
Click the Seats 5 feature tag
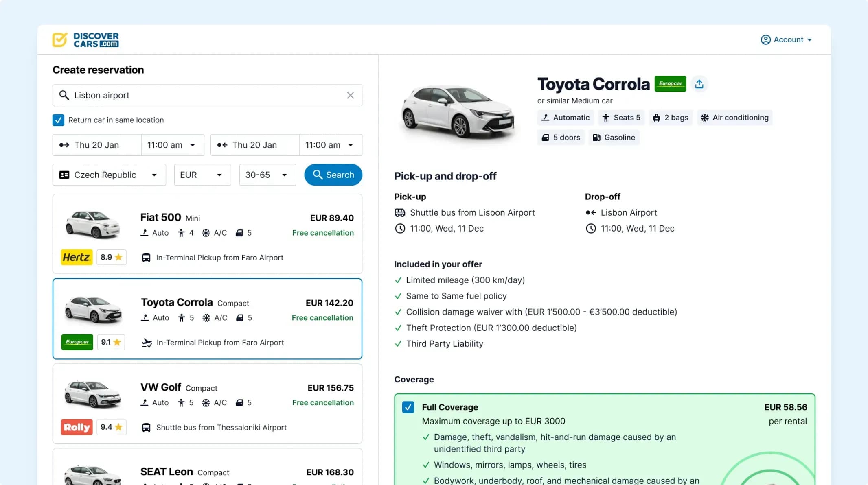[x=621, y=118]
